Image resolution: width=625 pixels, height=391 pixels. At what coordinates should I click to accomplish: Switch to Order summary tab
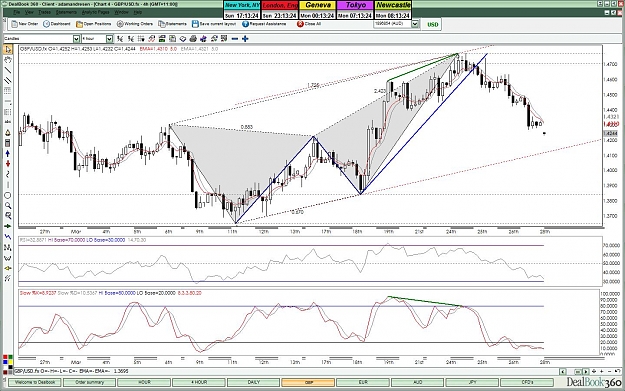tap(89, 382)
